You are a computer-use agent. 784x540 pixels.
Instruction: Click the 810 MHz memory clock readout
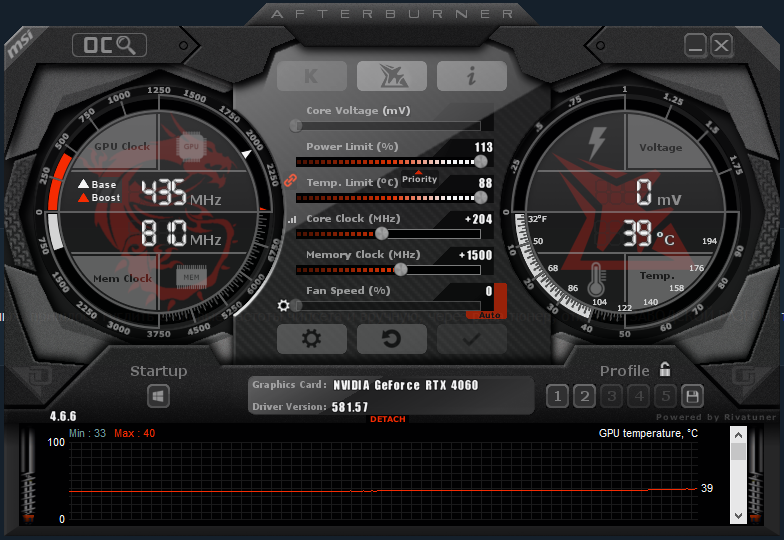tap(181, 234)
